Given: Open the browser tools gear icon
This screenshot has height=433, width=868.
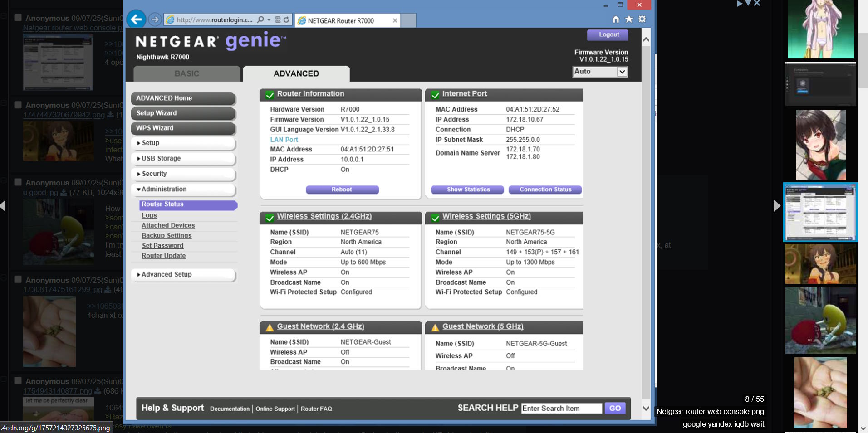Looking at the screenshot, I should point(642,19).
